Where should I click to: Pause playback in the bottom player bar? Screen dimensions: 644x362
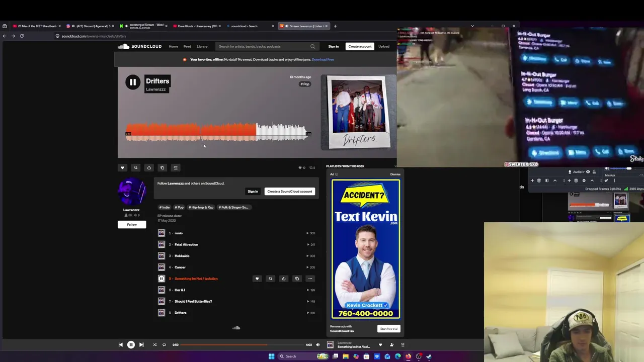[131, 345]
